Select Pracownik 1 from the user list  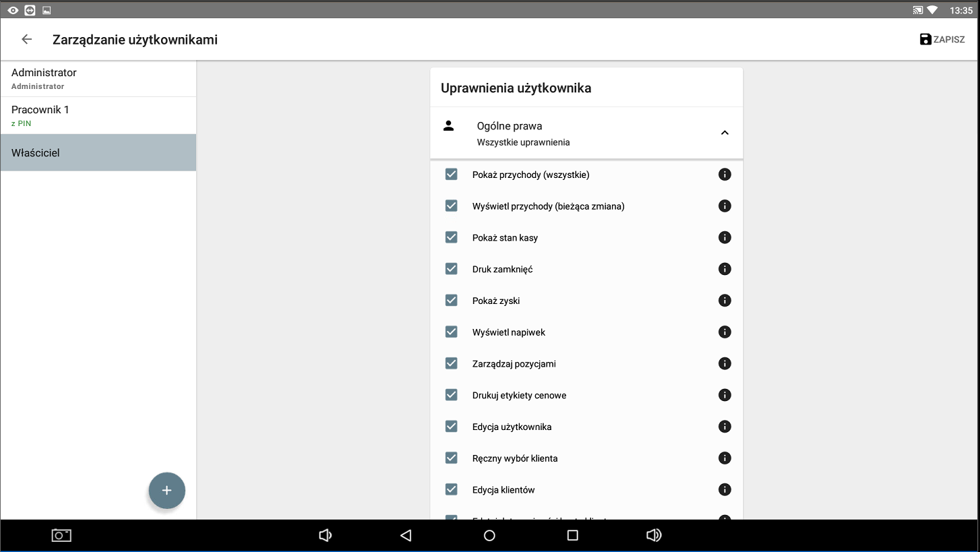(98, 115)
